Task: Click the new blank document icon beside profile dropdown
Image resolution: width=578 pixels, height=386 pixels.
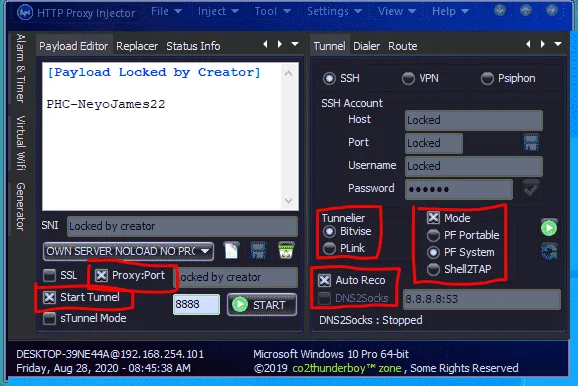Action: 231,250
